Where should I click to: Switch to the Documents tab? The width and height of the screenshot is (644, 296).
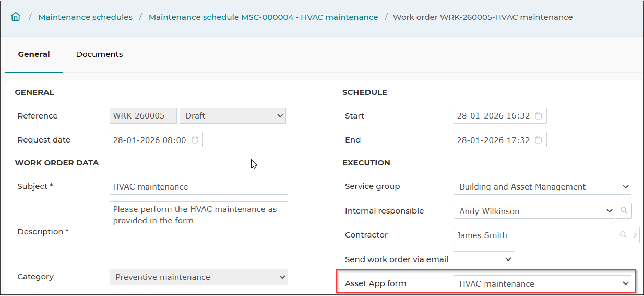coord(99,54)
